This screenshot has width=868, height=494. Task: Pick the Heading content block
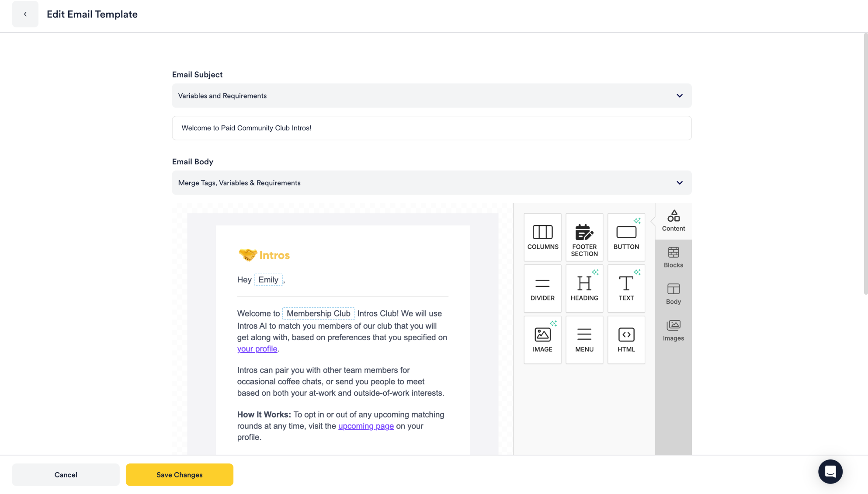[584, 288]
